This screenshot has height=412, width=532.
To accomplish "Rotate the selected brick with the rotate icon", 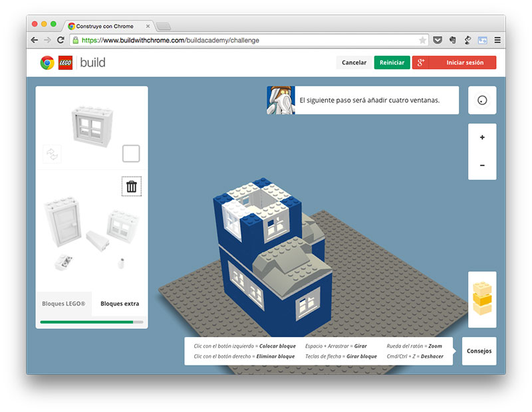I will pos(52,154).
